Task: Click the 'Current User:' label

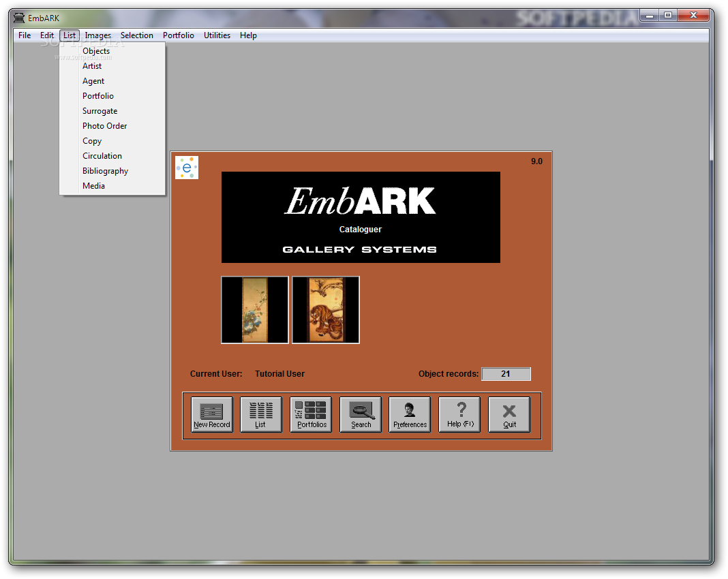Action: (216, 374)
